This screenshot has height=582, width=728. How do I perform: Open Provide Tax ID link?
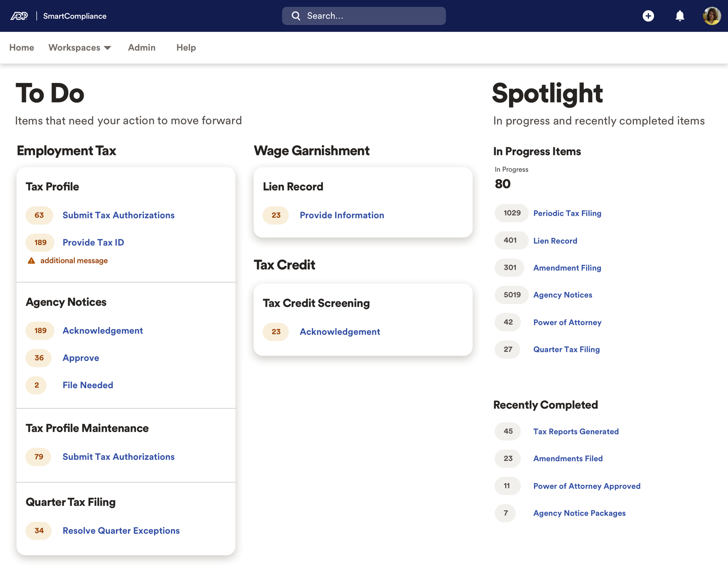[93, 242]
